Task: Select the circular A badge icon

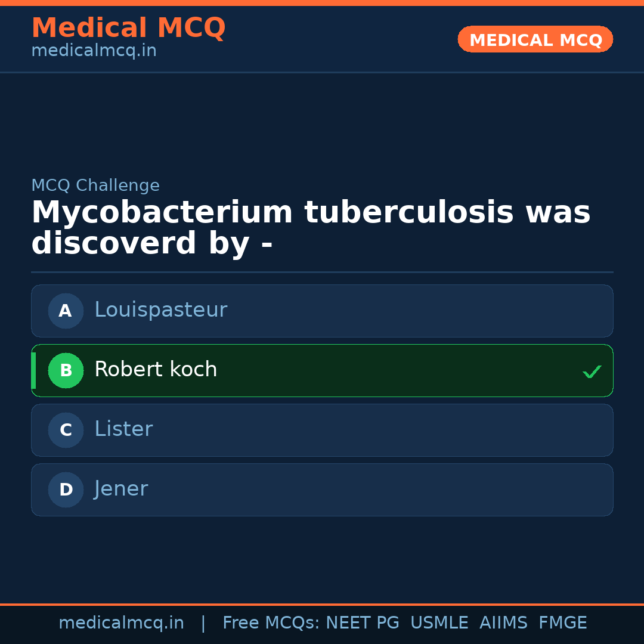Action: (66, 311)
